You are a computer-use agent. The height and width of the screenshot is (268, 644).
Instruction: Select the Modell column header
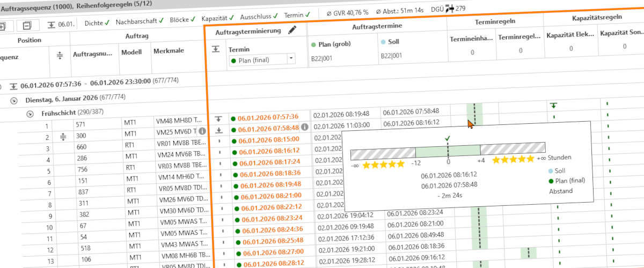(131, 52)
